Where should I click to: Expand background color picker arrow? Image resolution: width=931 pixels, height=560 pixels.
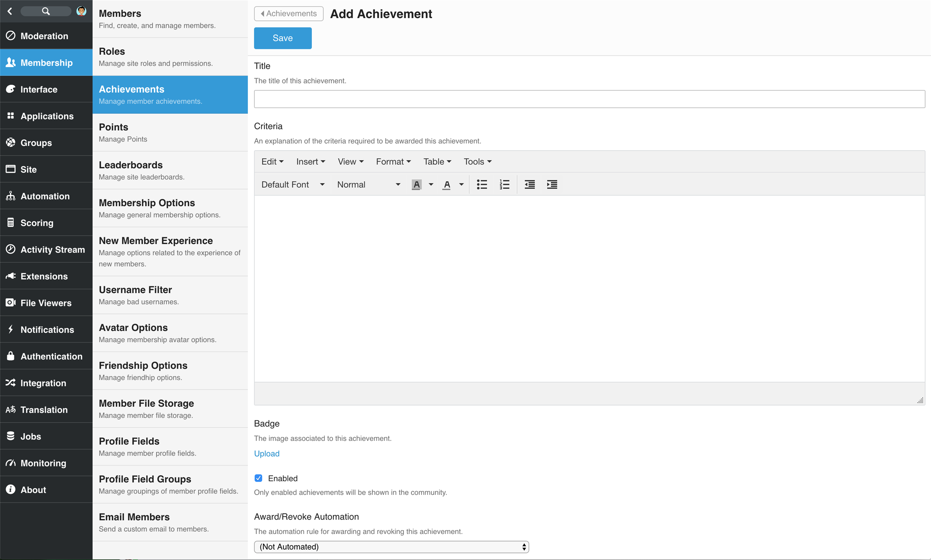[431, 185]
